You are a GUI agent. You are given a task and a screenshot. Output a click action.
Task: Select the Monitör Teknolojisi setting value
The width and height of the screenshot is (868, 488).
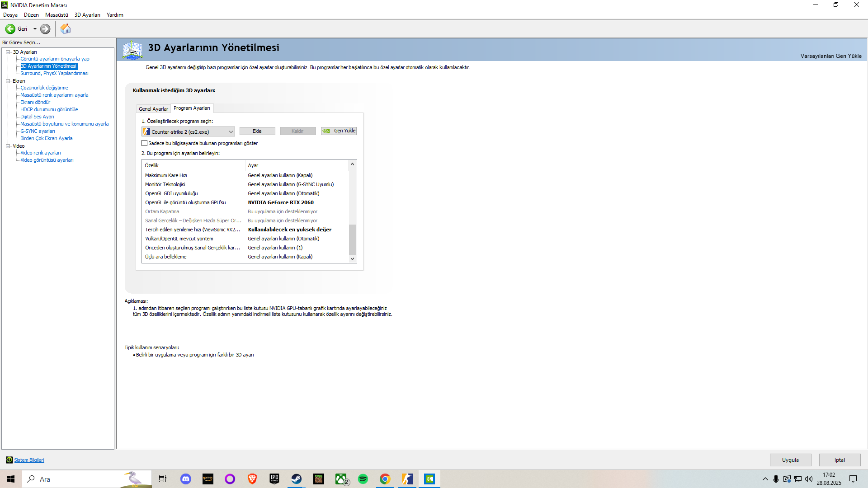[291, 184]
